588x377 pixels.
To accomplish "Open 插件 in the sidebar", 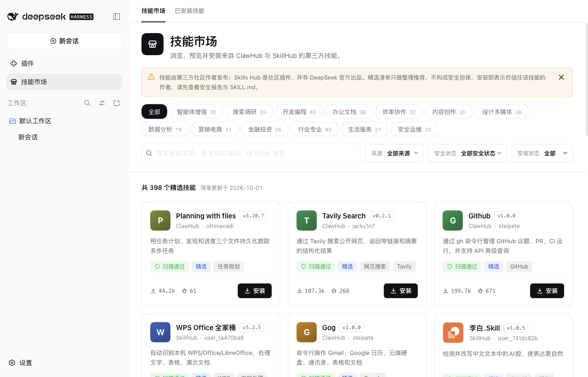I will click(64, 63).
